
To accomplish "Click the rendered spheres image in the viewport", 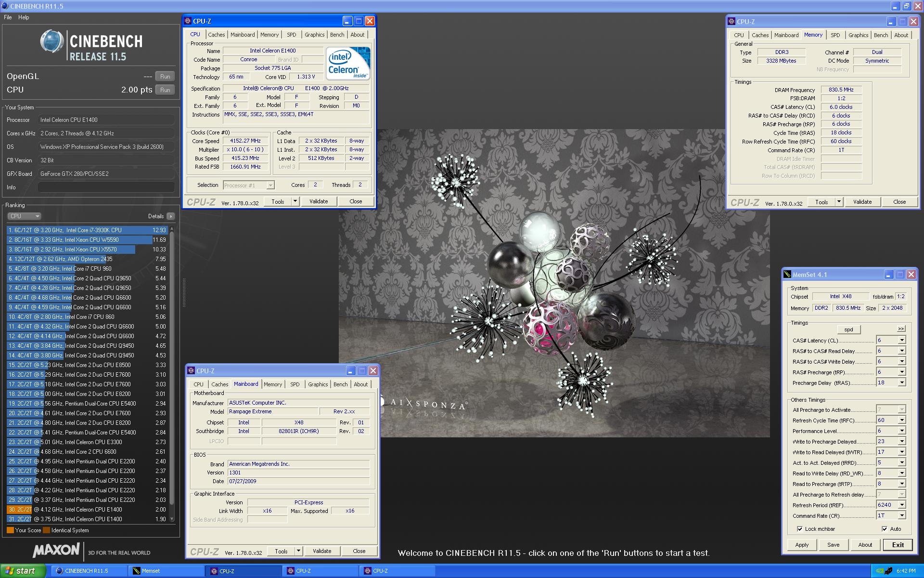I will coord(554,283).
